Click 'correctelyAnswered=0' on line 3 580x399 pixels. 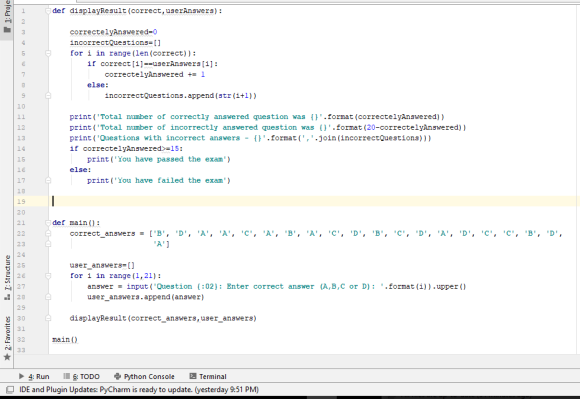click(x=114, y=32)
